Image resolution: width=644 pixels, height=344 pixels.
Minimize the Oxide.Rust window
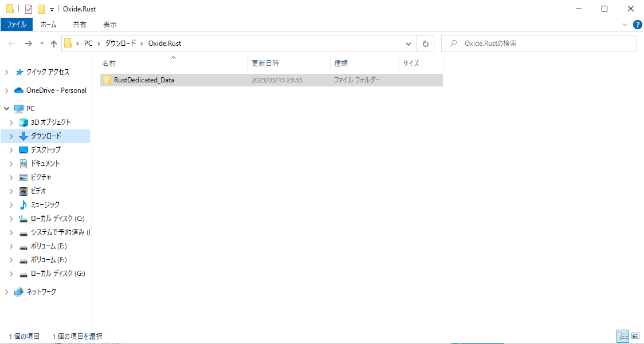[579, 9]
